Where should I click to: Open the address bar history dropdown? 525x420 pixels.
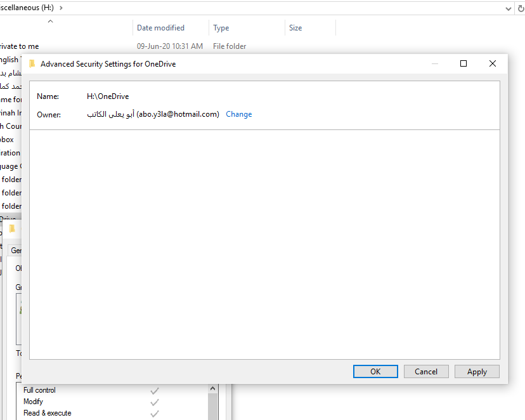(509, 8)
